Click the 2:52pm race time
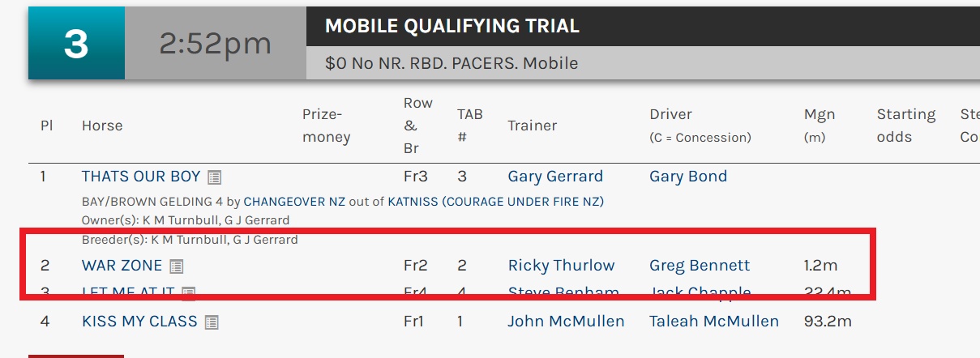This screenshot has height=358, width=980. point(215,44)
